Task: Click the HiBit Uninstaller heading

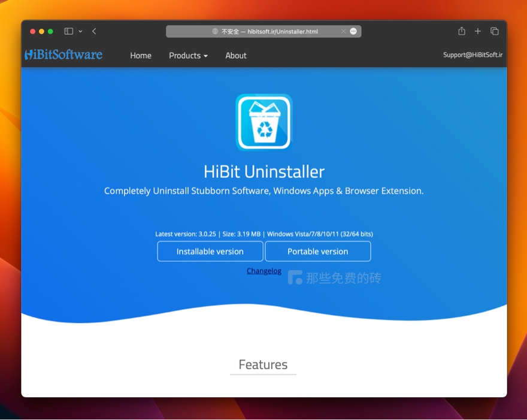Action: (x=264, y=172)
